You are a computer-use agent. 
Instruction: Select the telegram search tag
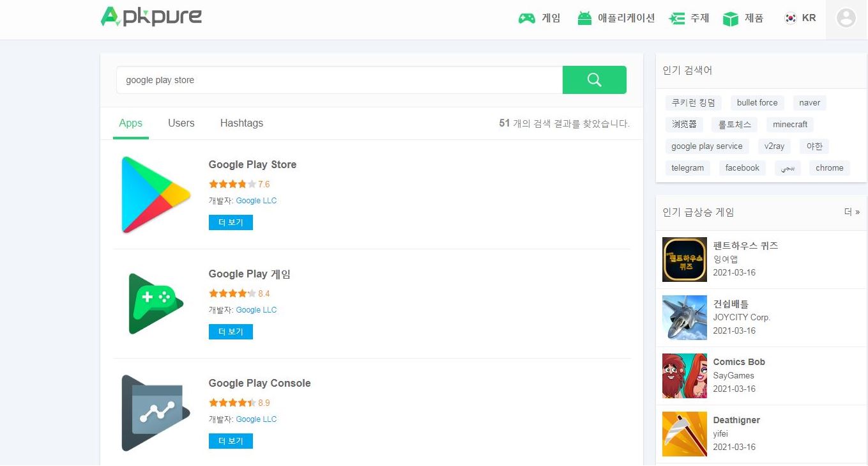coord(688,167)
